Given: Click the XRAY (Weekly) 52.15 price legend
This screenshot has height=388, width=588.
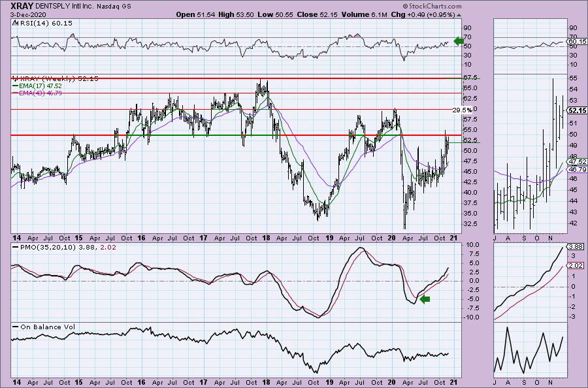Looking at the screenshot, I should (x=59, y=78).
